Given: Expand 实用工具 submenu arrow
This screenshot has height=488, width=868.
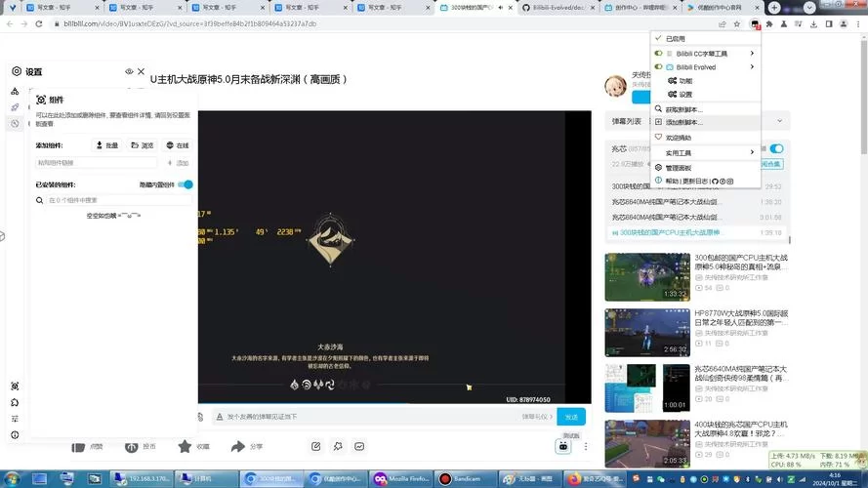Looking at the screenshot, I should [x=752, y=152].
